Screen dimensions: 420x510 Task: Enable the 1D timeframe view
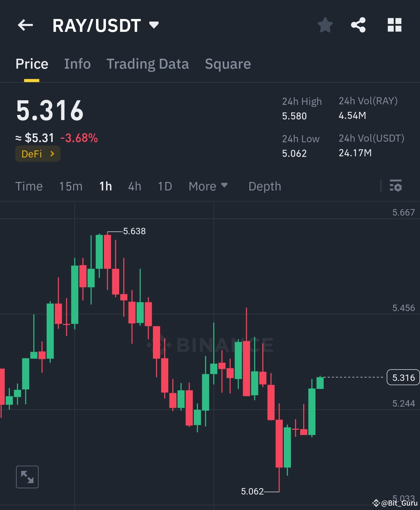click(164, 186)
